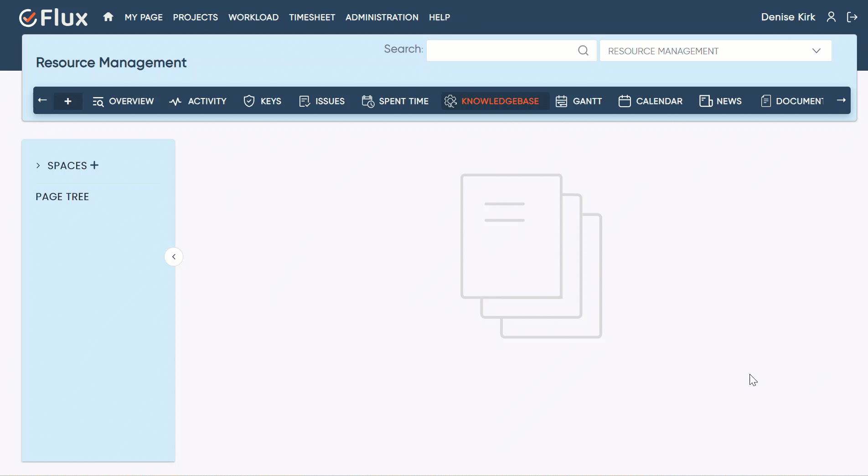Add a new space with plus icon
The height and width of the screenshot is (476, 868).
coord(94,165)
